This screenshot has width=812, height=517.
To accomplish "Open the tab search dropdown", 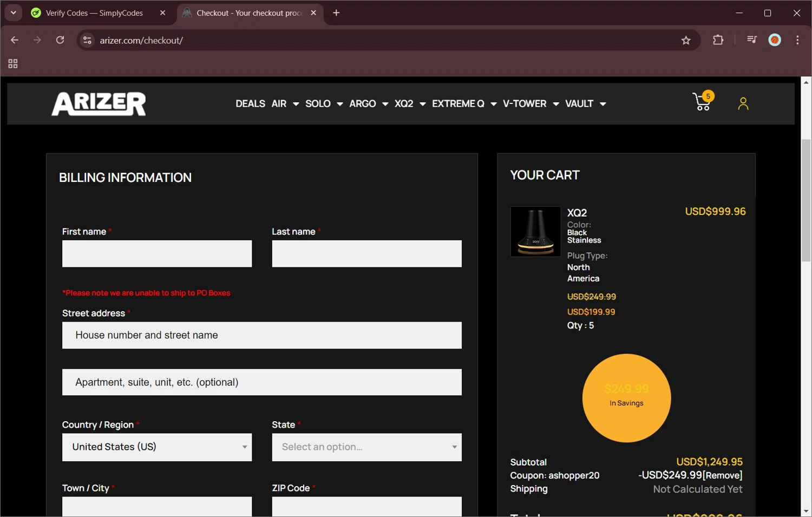I will click(14, 13).
